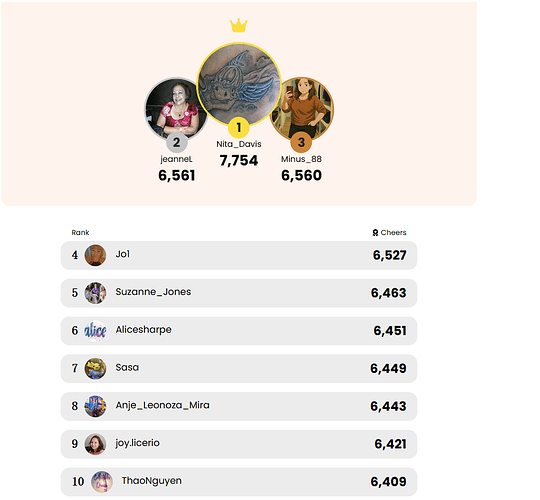Open Jo1's profile avatar at rank 4

coord(95,255)
